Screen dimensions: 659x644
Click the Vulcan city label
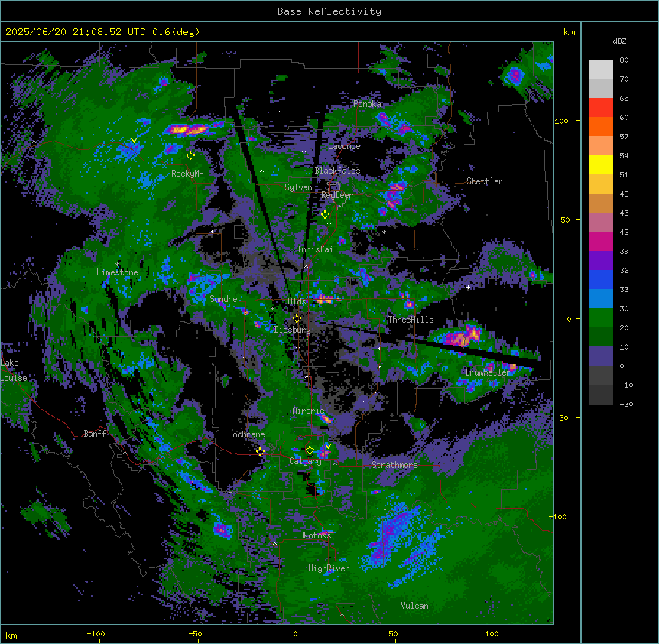tap(414, 606)
